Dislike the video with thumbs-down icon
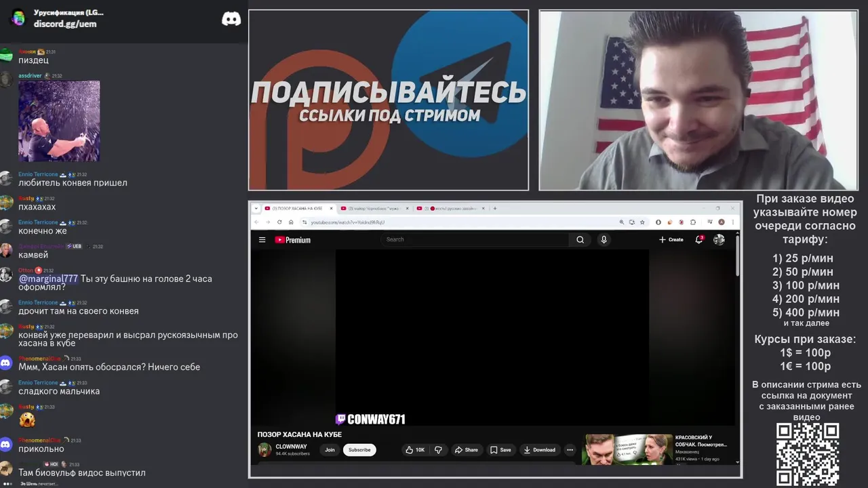The image size is (868, 488). tap(438, 449)
